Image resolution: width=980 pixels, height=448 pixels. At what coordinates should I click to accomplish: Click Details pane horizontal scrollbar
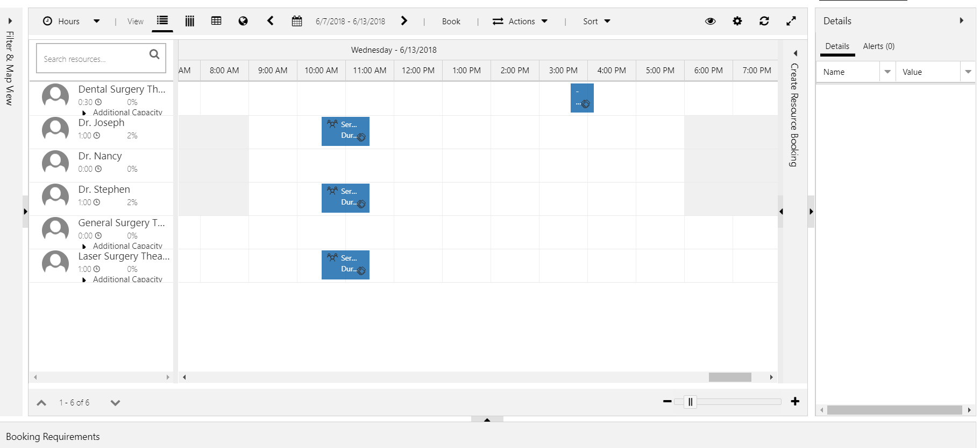pyautogui.click(x=894, y=410)
